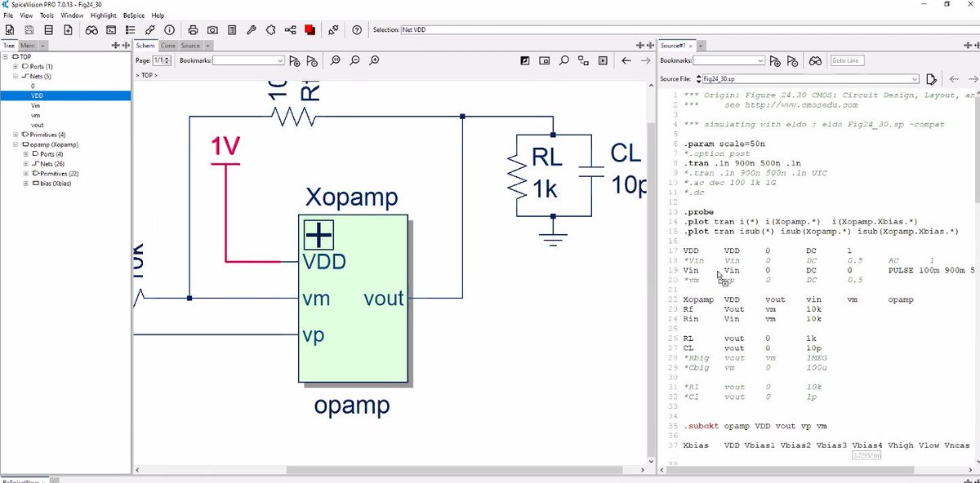The image size is (980, 483).
Task: Click the puzzle-piece plugin icon
Action: click(x=271, y=29)
